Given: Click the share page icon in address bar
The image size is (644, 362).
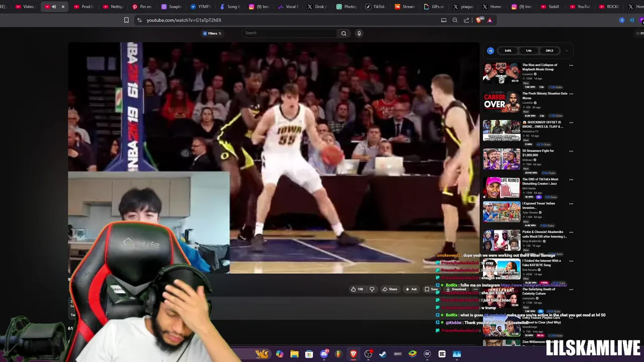Looking at the screenshot, I should pyautogui.click(x=466, y=20).
